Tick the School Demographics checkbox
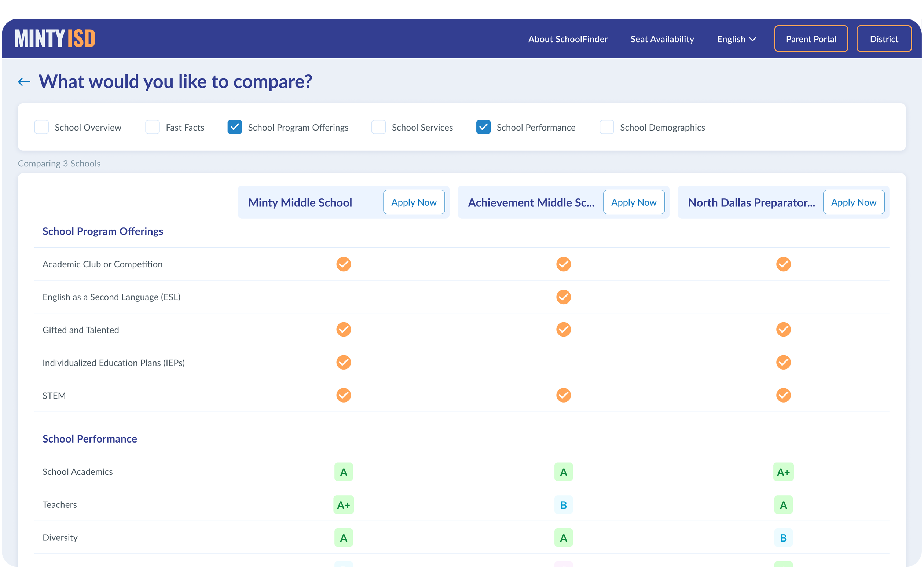Viewport: 924px width, 580px height. [606, 127]
